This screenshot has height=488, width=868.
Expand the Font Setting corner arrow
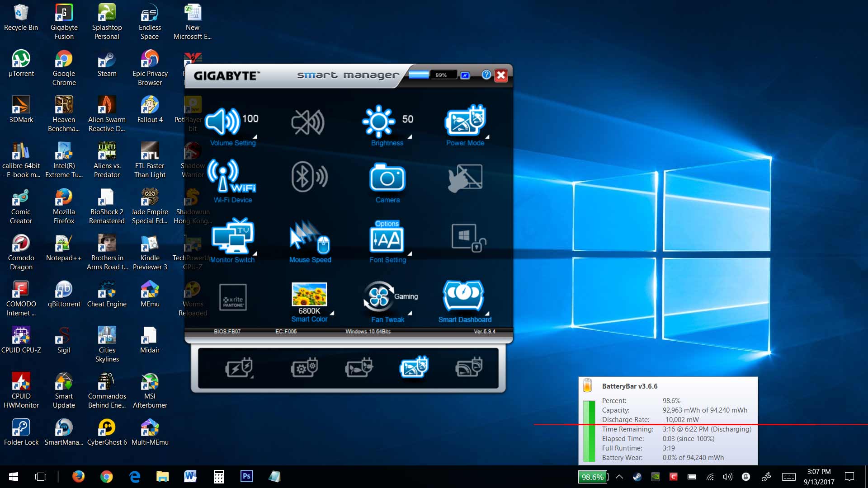[410, 253]
